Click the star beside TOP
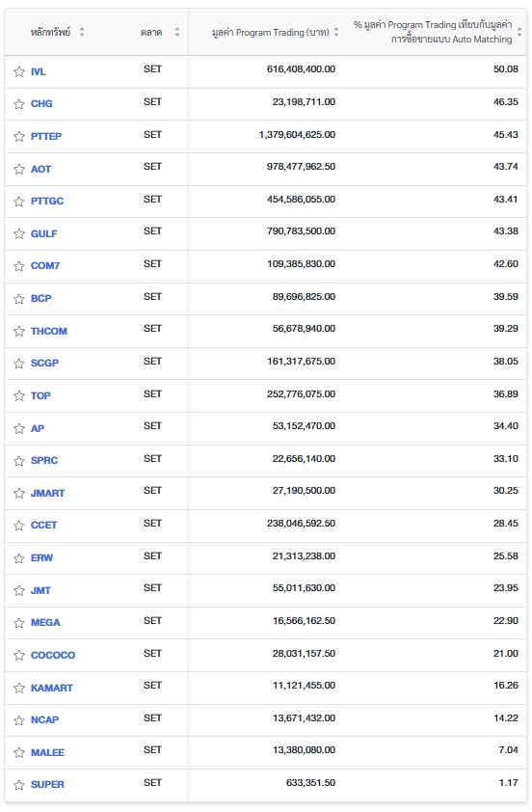Image resolution: width=532 pixels, height=812 pixels. [19, 396]
